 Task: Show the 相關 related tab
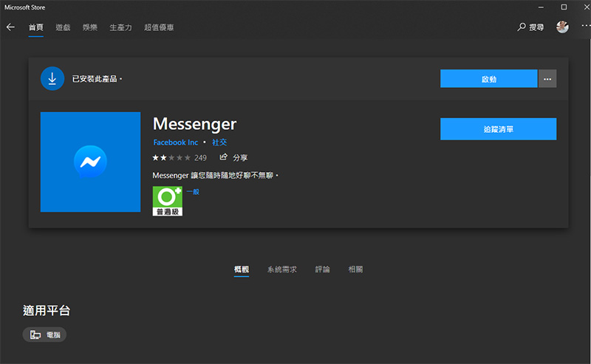coord(355,269)
